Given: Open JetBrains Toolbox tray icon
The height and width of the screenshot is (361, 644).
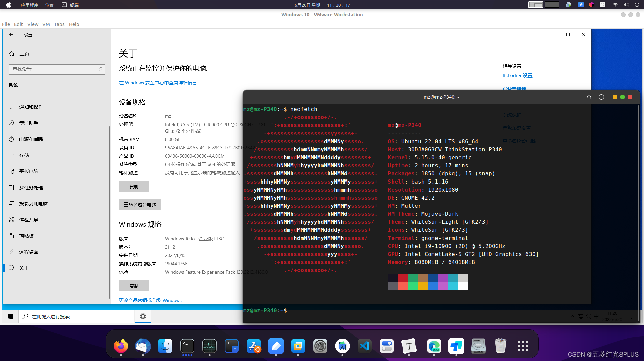Looking at the screenshot, I should (591, 5).
